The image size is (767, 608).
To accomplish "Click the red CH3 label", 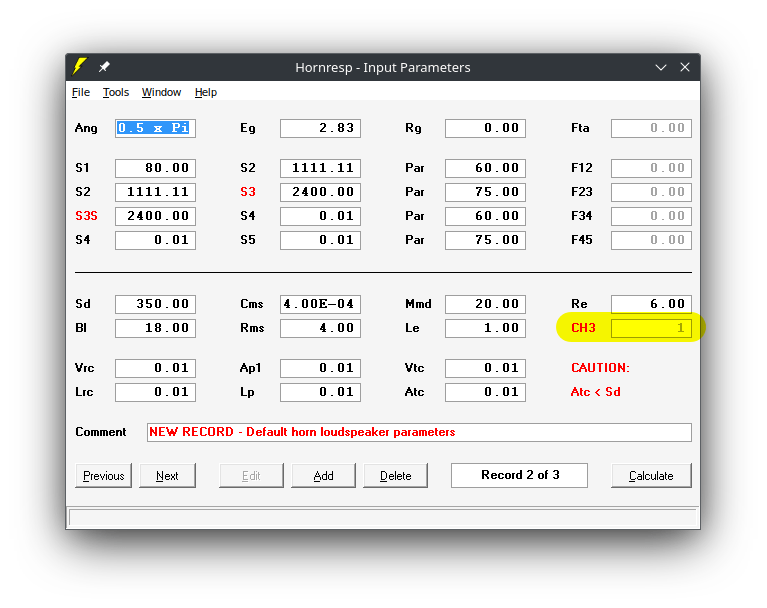I will pyautogui.click(x=583, y=328).
